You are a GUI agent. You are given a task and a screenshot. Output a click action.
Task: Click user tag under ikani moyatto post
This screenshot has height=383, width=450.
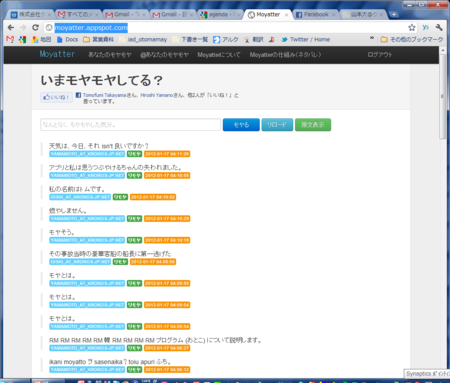(87, 370)
